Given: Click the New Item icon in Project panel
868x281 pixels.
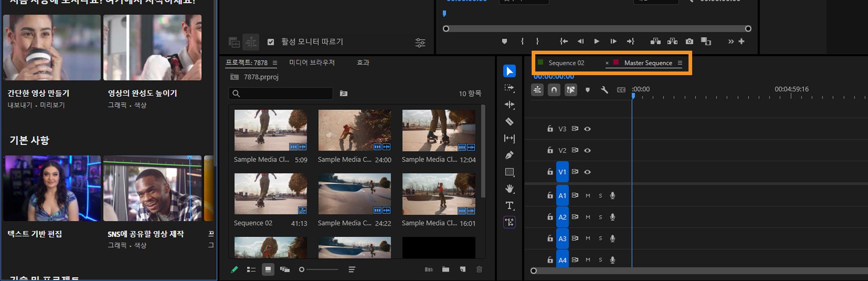Looking at the screenshot, I should [x=462, y=269].
